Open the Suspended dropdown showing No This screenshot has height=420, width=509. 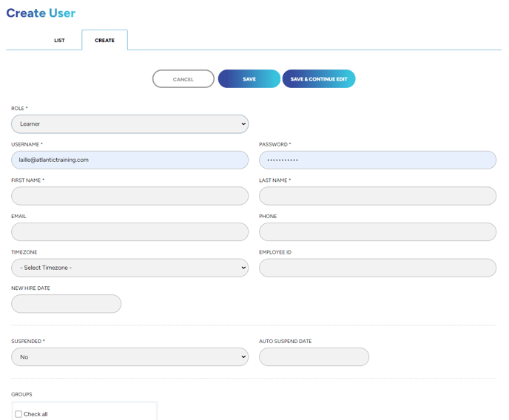(x=130, y=357)
